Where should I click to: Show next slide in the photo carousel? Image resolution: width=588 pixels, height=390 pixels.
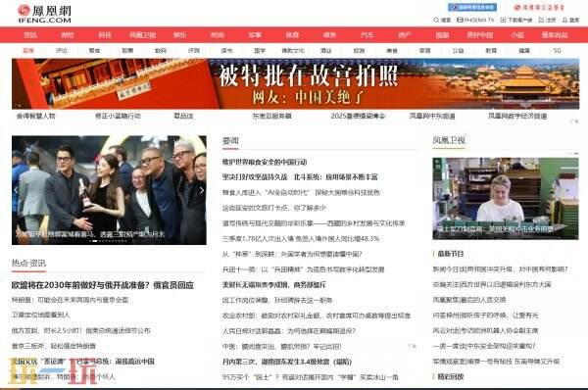(x=202, y=190)
